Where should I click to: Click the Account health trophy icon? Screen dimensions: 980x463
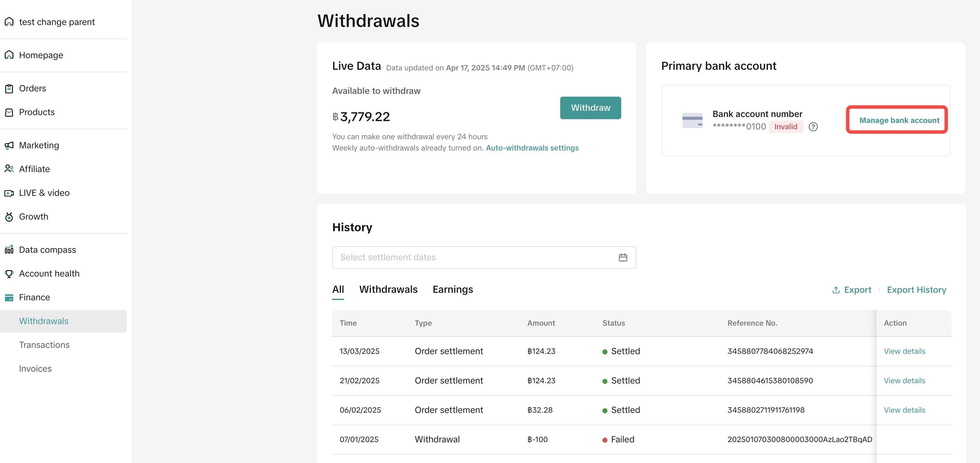[x=9, y=274]
